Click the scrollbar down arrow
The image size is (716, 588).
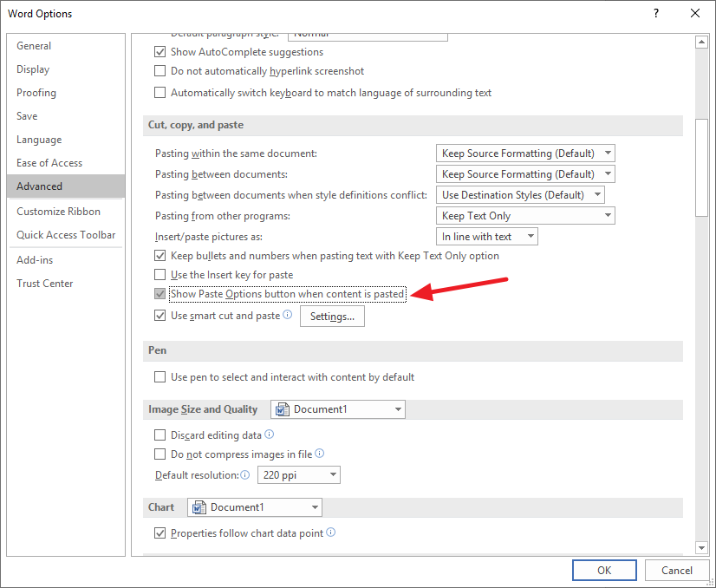click(x=701, y=547)
